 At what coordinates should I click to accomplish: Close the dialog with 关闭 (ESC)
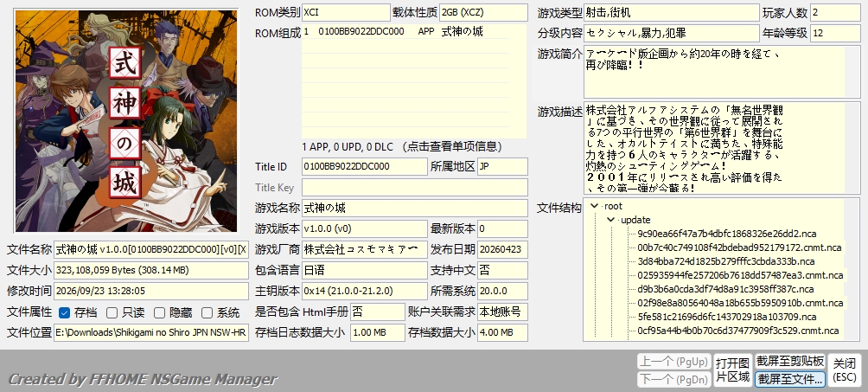[845, 370]
